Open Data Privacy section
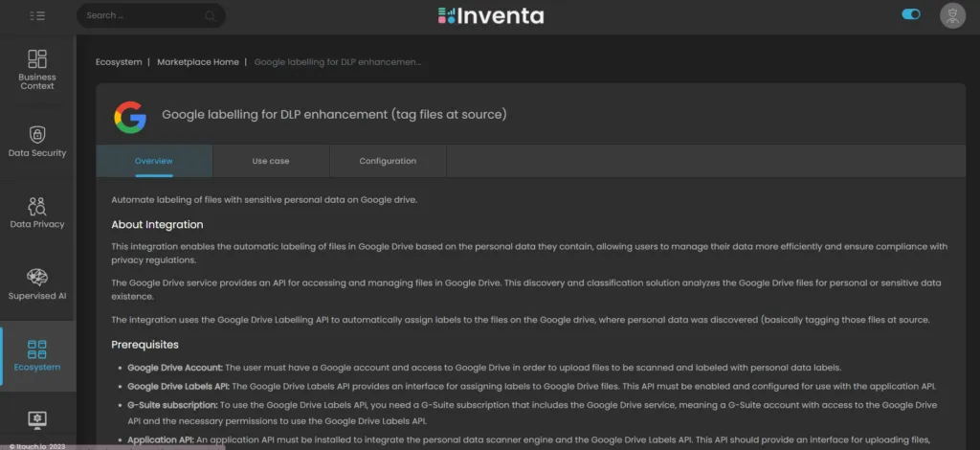Viewport: 980px width, 450px height. 37,214
